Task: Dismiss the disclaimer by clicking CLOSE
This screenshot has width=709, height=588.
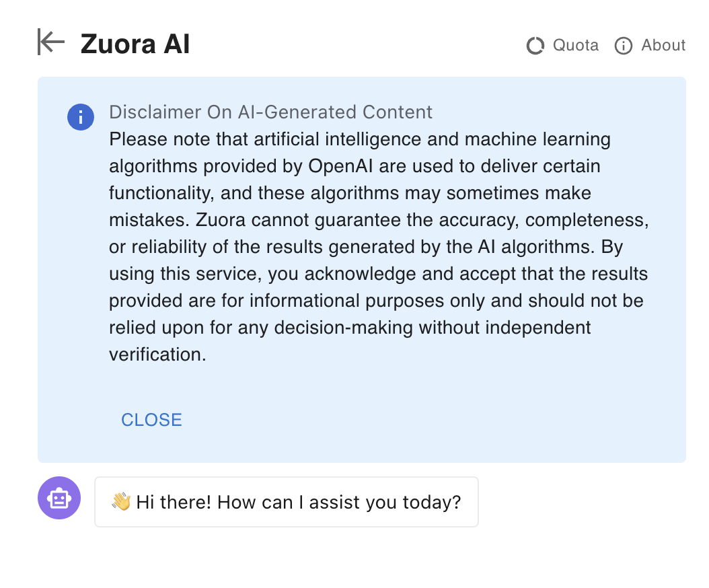Action: pos(151,419)
